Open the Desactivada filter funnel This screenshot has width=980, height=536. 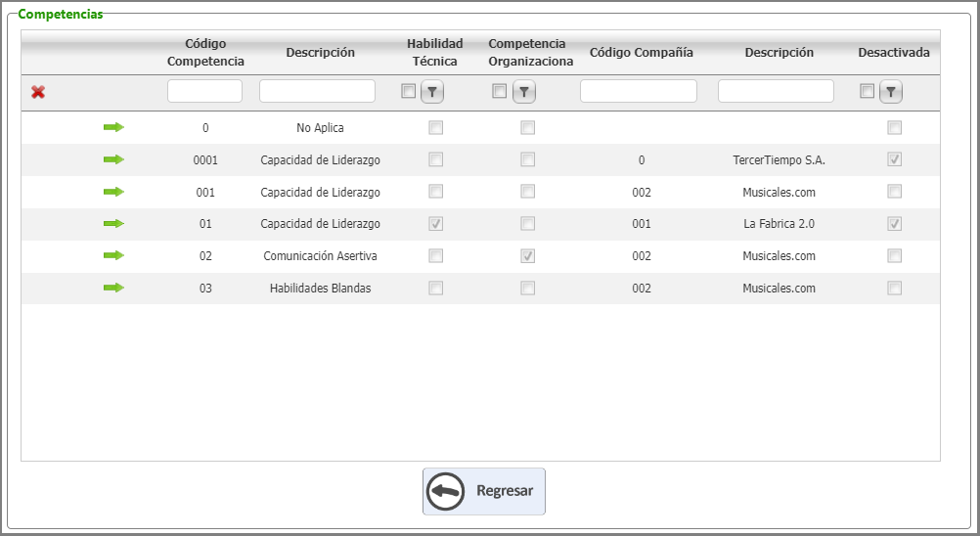pyautogui.click(x=891, y=92)
